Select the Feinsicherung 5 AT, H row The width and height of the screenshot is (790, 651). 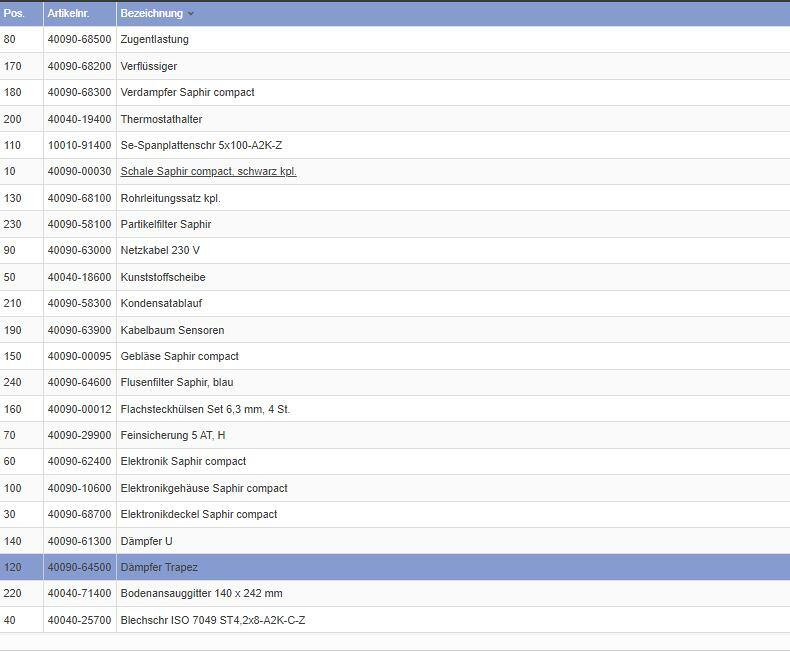172,435
